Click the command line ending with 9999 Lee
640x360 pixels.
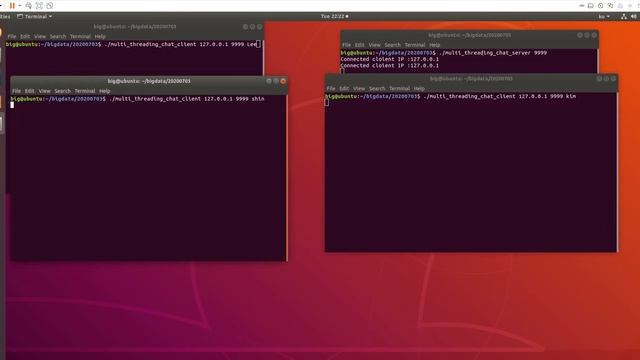tap(133, 44)
